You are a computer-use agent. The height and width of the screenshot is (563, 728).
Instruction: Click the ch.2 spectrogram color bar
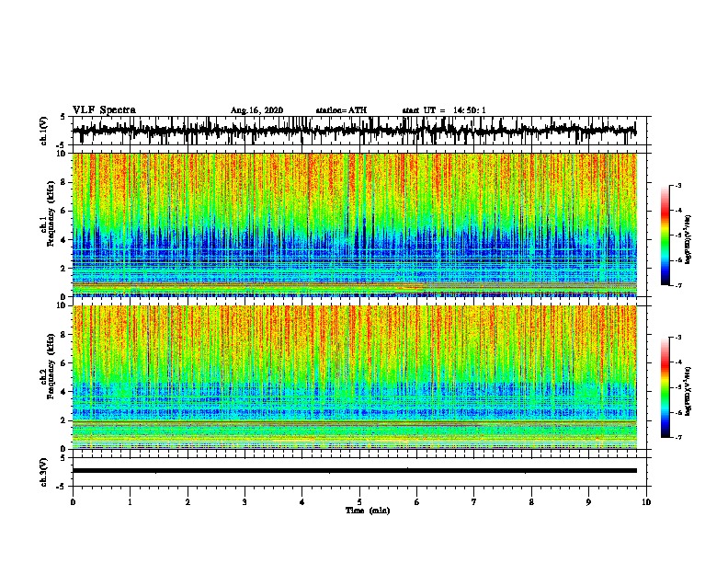tap(665, 387)
